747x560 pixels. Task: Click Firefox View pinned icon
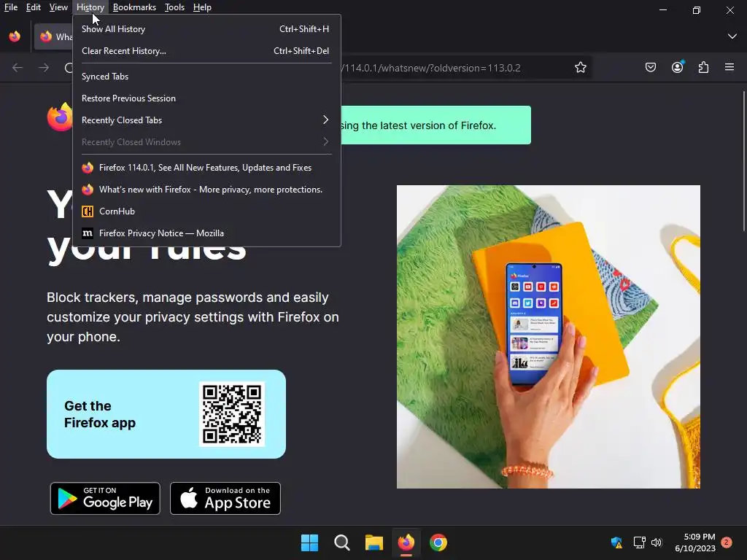coord(15,36)
